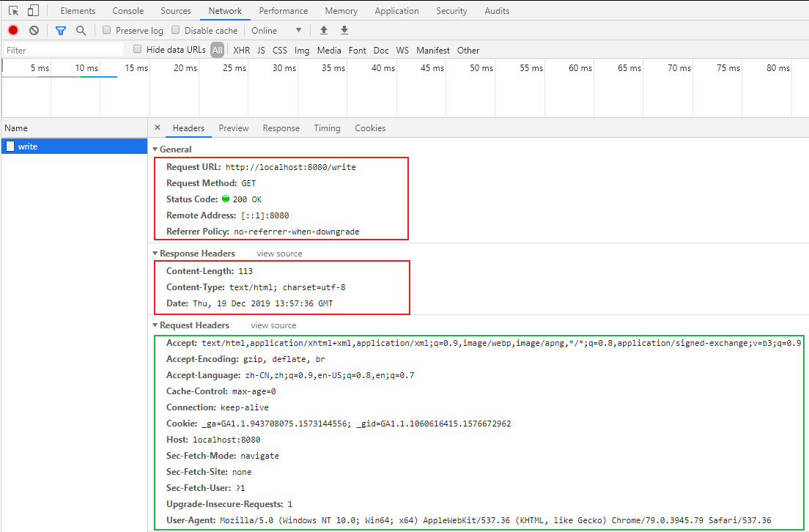Click the Accept-Encoding gzip, deflate, br value
Image resolution: width=809 pixels, height=532 pixels.
[x=284, y=359]
